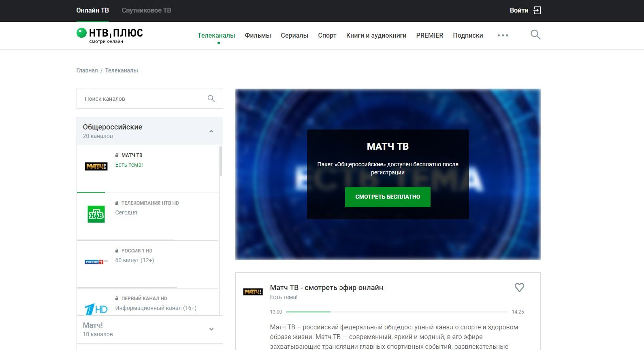Add Матч ТВ to favorites with heart
644x350 pixels.
[x=519, y=287]
